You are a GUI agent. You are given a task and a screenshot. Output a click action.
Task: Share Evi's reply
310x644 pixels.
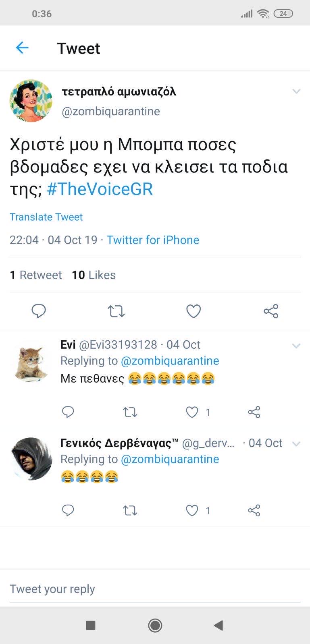pyautogui.click(x=254, y=412)
